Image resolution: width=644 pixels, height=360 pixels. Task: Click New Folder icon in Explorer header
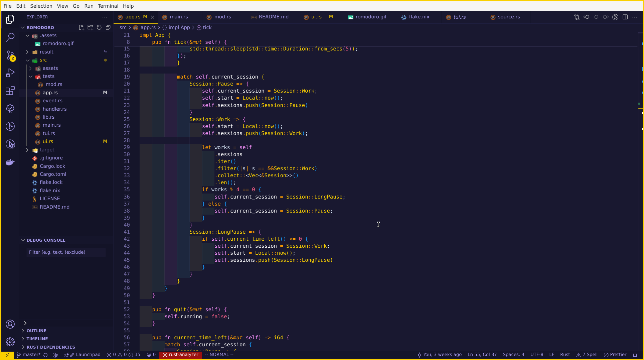point(90,27)
